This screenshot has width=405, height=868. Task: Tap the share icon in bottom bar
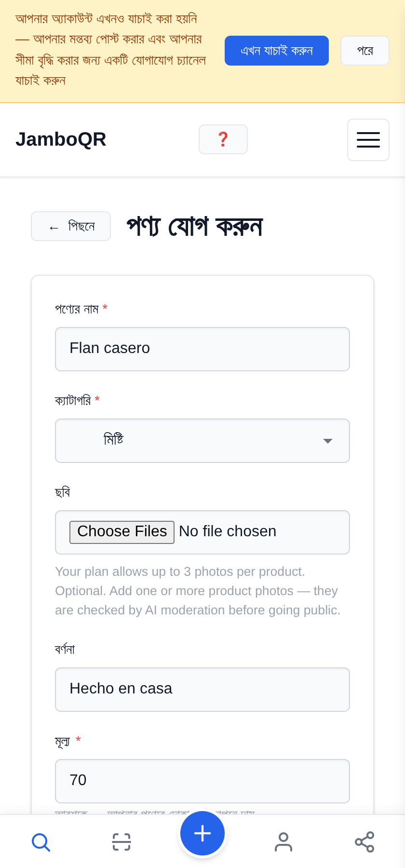(x=364, y=842)
